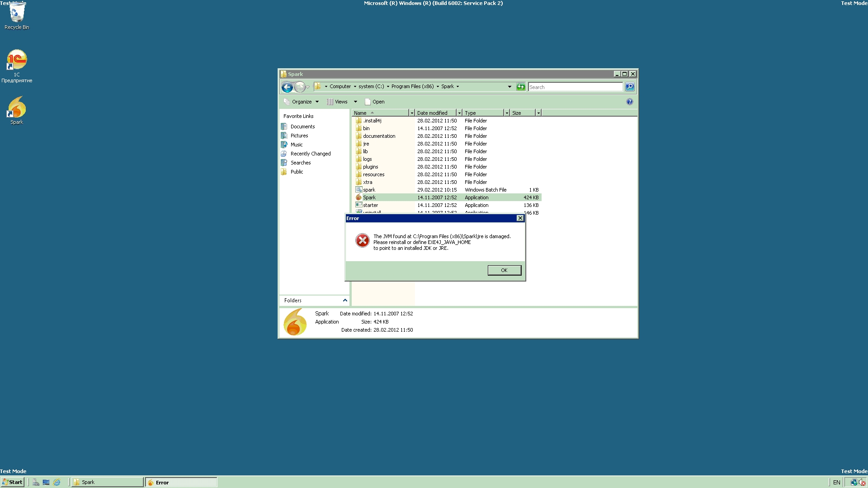Screen dimensions: 868x488
Task: Click the red error icon in dialog
Action: [362, 241]
